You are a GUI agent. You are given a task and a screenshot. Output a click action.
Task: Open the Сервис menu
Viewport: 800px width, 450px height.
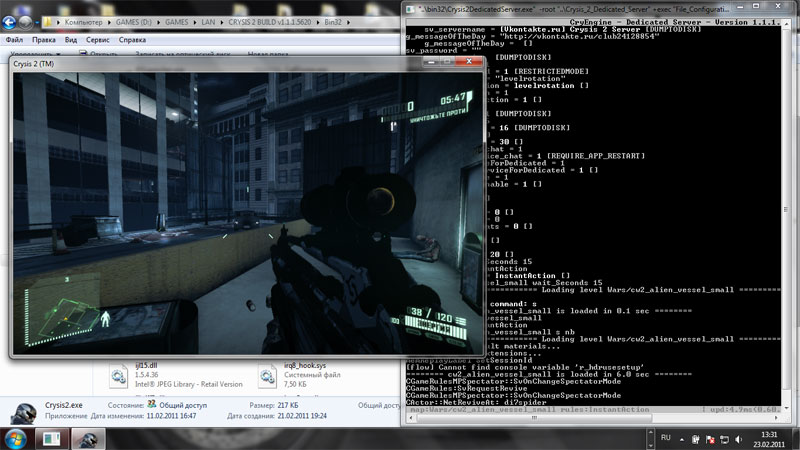[x=98, y=40]
